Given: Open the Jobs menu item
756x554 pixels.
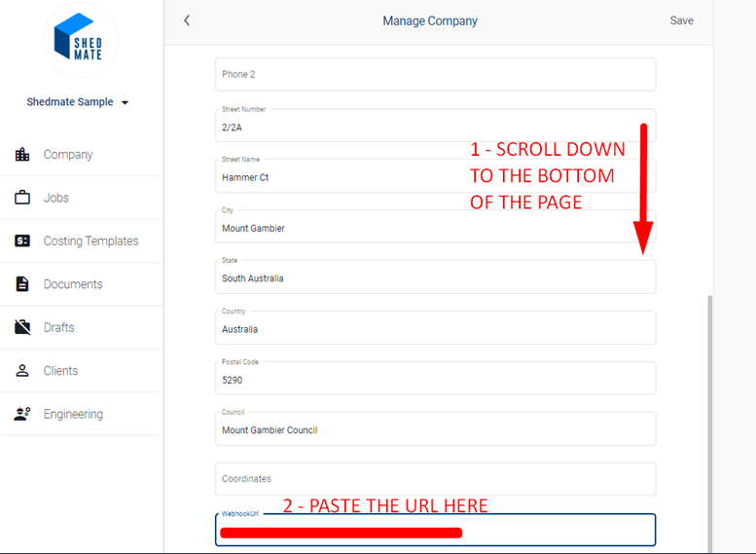Looking at the screenshot, I should 56,198.
